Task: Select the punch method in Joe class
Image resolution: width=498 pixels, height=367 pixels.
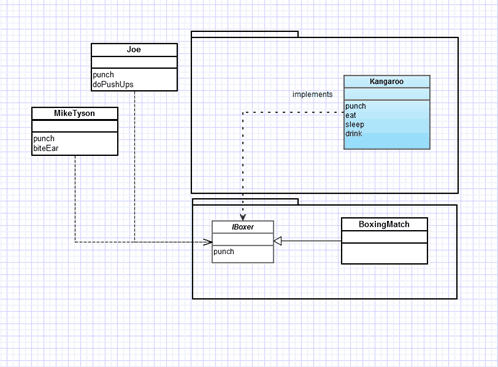Action: 103,75
